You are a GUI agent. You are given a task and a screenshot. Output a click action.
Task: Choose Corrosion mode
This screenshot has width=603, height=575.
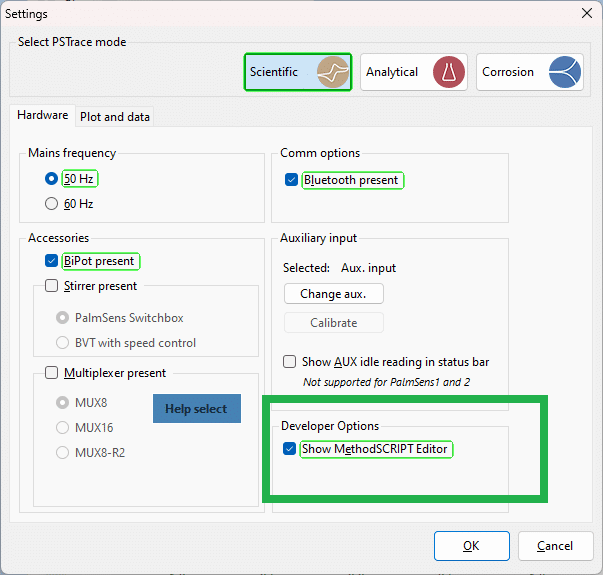tap(530, 72)
